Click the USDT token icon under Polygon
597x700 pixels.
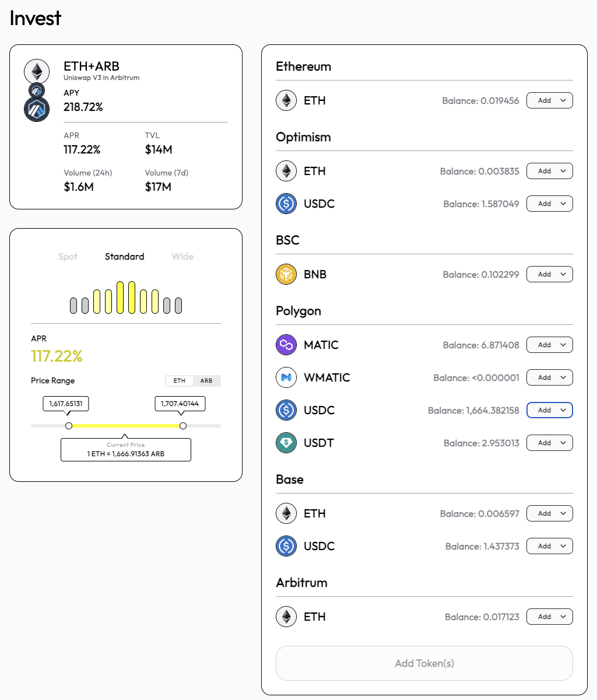click(x=286, y=443)
